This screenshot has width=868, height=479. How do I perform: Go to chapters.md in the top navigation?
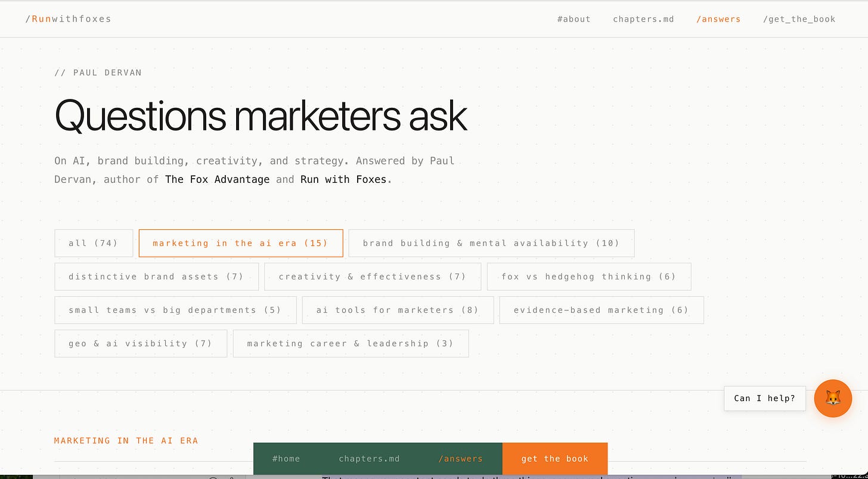[x=643, y=19]
